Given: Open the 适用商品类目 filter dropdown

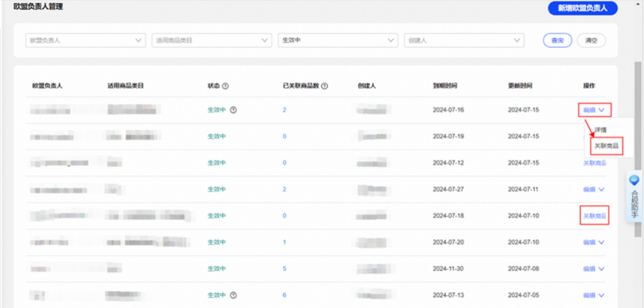Looking at the screenshot, I should coord(212,40).
